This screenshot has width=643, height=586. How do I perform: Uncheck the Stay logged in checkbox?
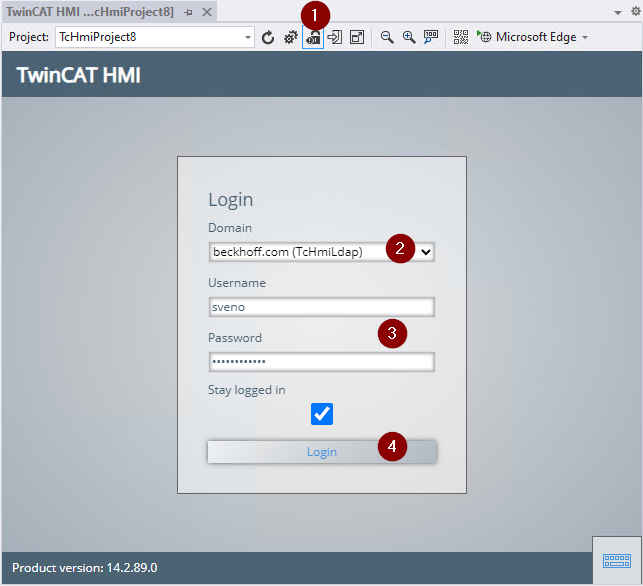coord(322,414)
